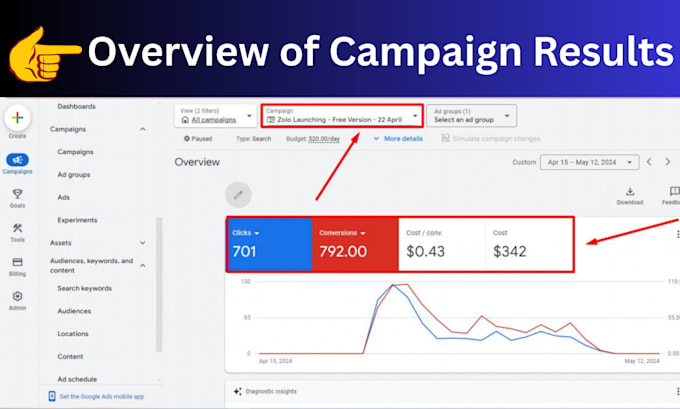
Task: Open the Tools wrench icon
Action: pos(17,228)
